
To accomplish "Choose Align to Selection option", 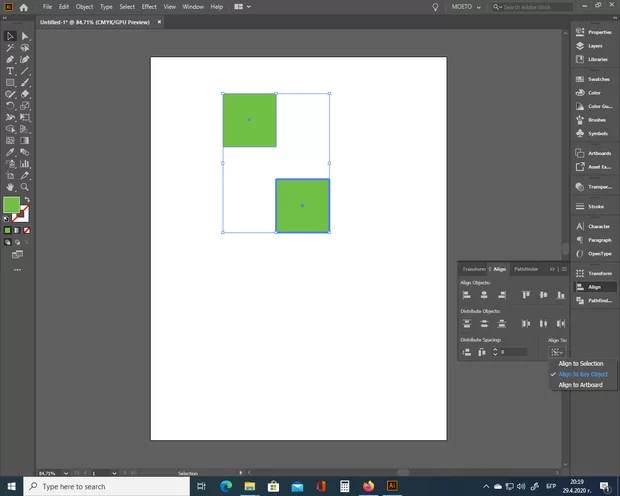I will [x=580, y=363].
